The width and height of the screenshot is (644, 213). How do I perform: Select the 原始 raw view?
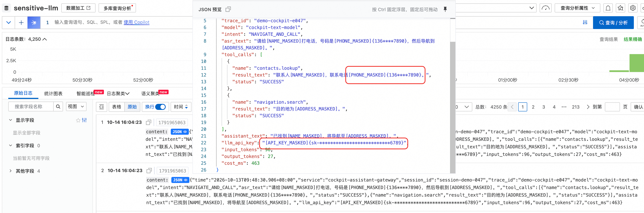coord(132,107)
